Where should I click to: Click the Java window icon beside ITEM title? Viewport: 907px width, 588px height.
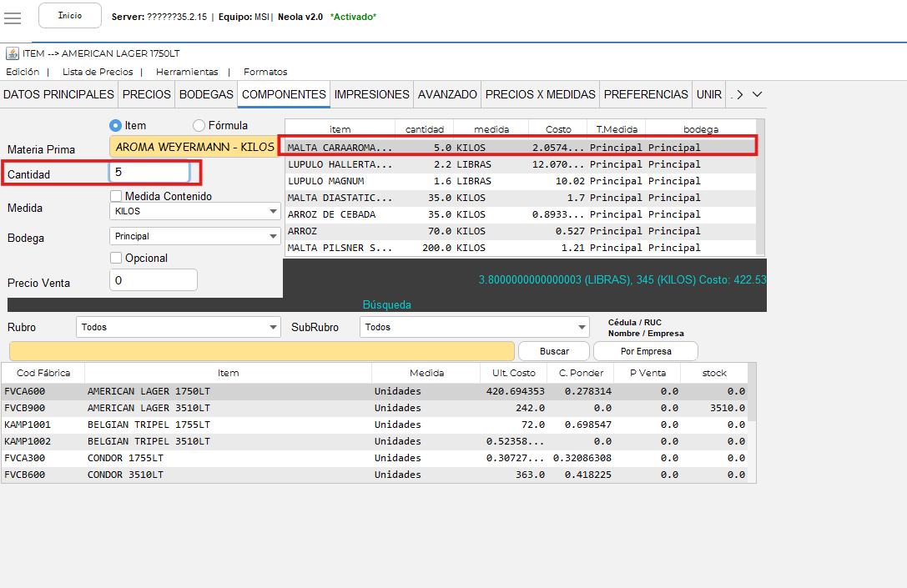[x=13, y=53]
